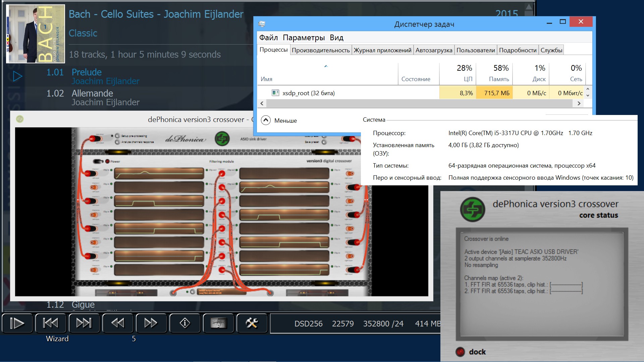Toggle the Power switch on the crossover
Image resolution: width=644 pixels, height=362 pixels.
pos(98,161)
